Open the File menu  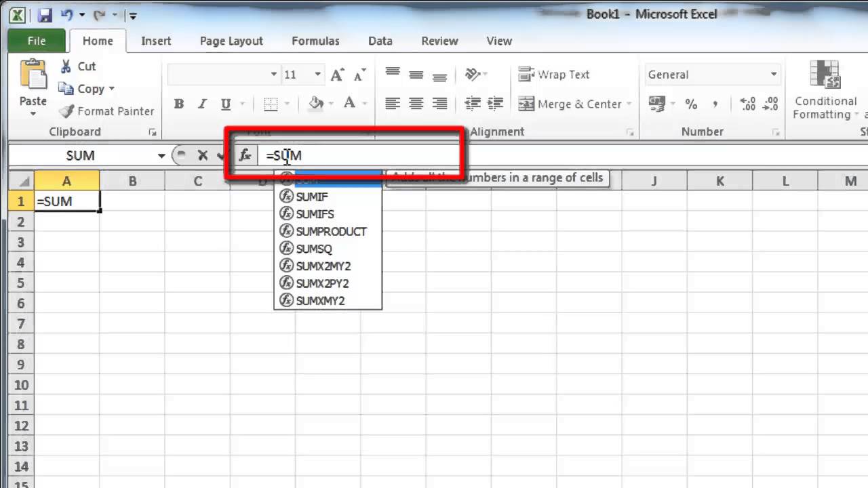(x=36, y=41)
